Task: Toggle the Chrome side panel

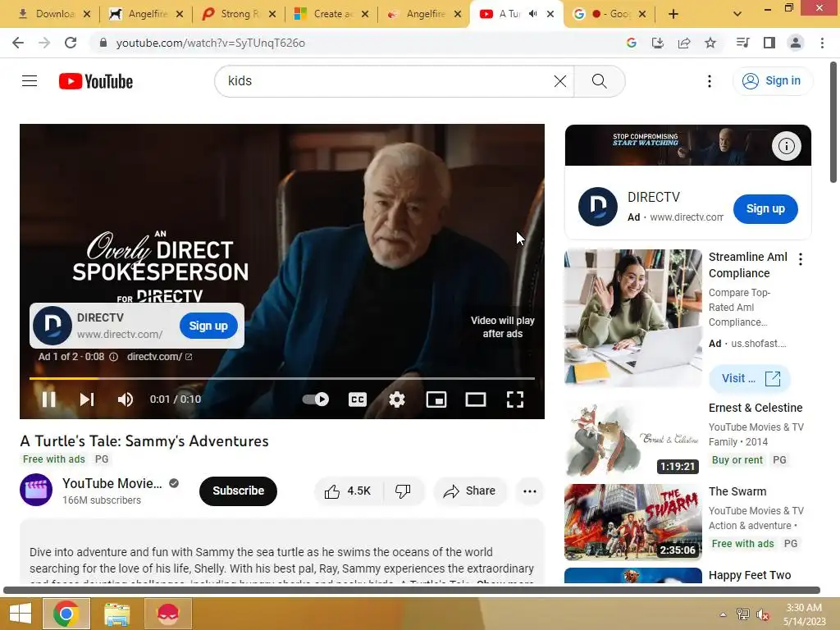Action: point(769,43)
